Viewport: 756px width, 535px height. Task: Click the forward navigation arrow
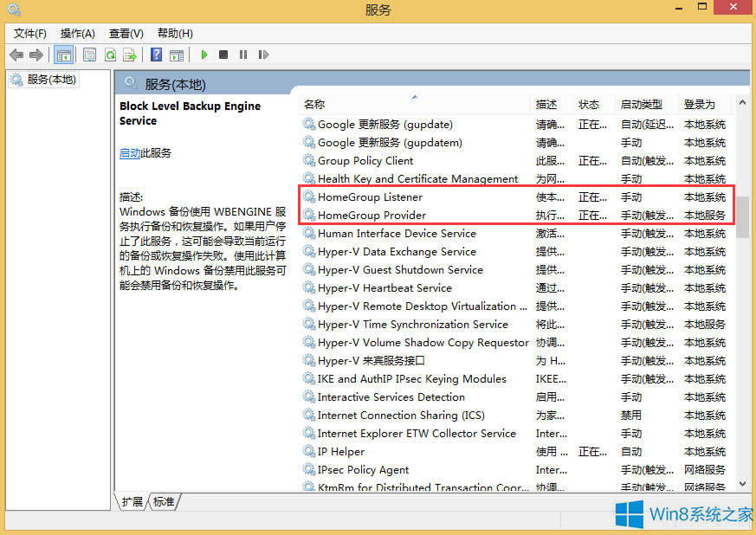tap(35, 55)
